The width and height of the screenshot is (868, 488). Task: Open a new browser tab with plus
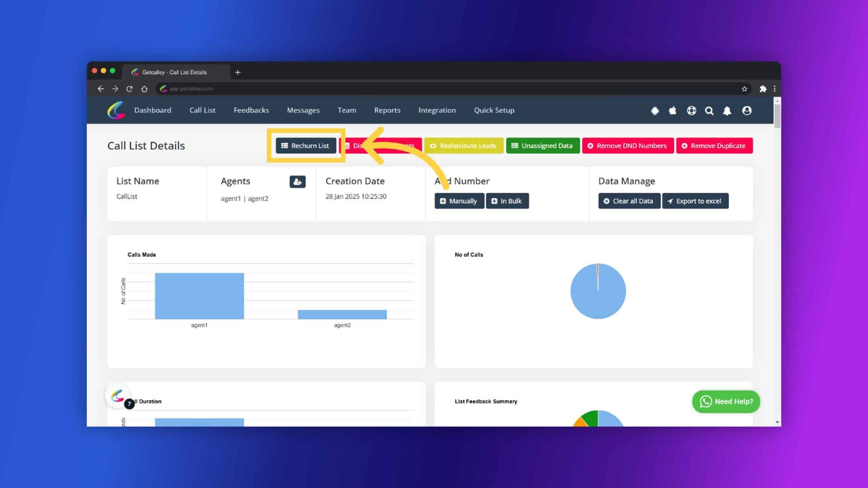238,72
